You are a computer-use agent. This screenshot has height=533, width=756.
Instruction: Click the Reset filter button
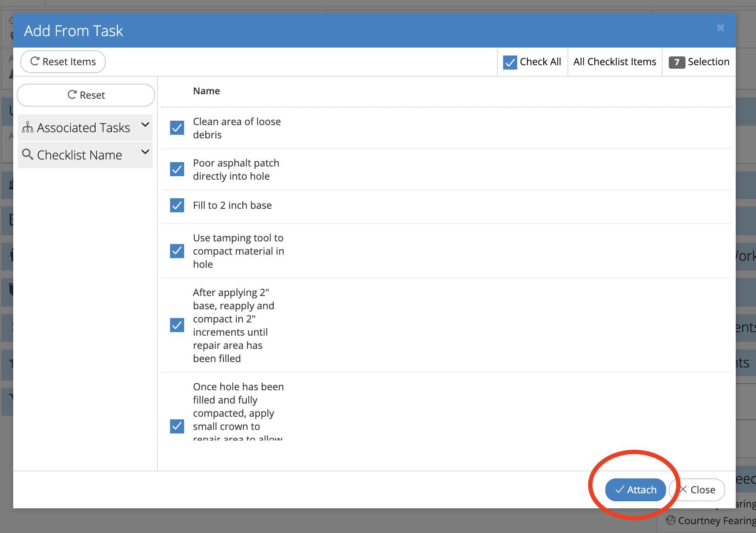(x=86, y=95)
